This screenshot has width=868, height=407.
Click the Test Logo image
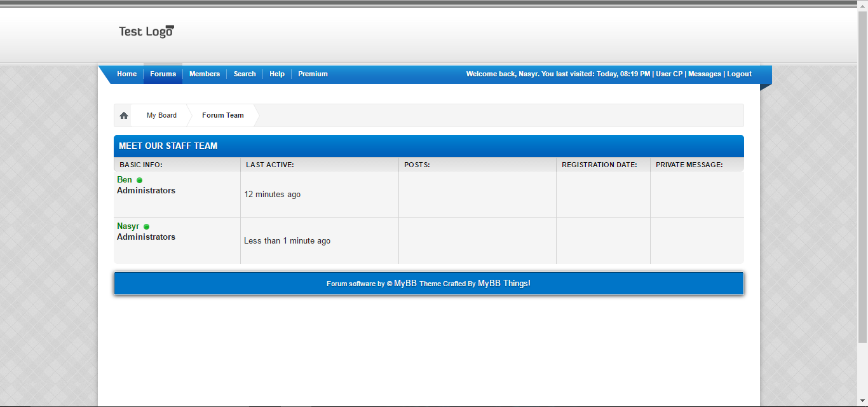[146, 31]
